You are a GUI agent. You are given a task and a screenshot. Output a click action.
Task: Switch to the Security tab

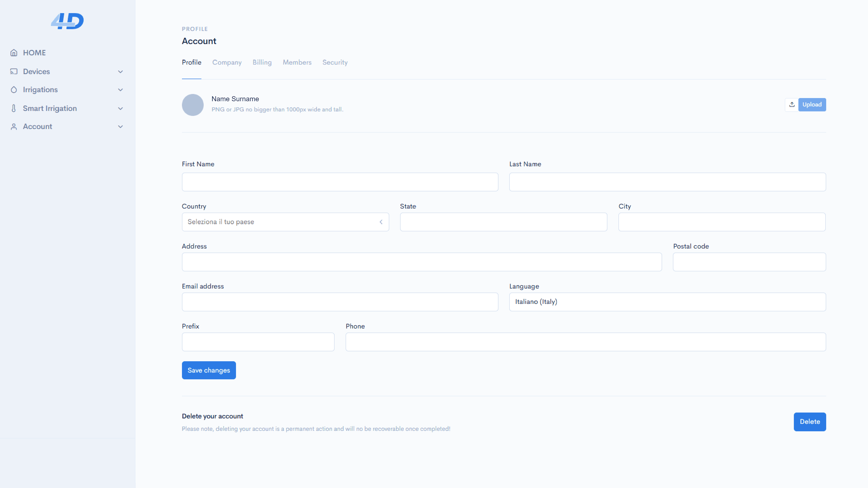point(335,63)
